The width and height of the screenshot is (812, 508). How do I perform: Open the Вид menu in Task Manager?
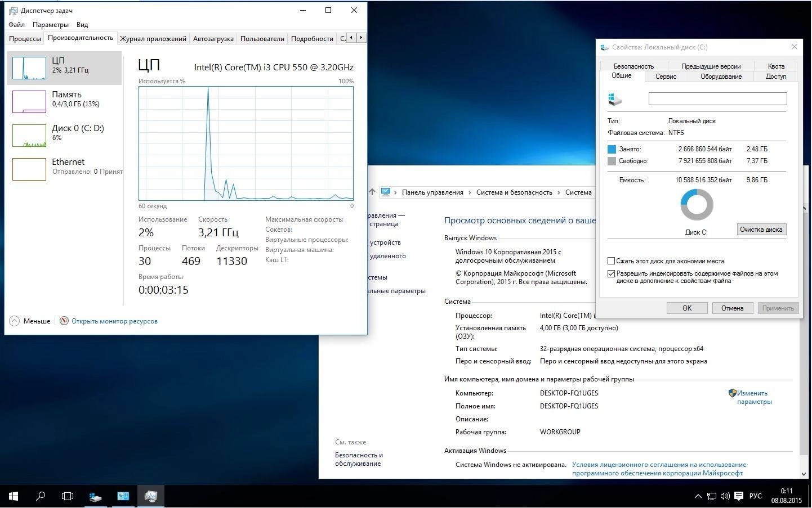pos(82,25)
